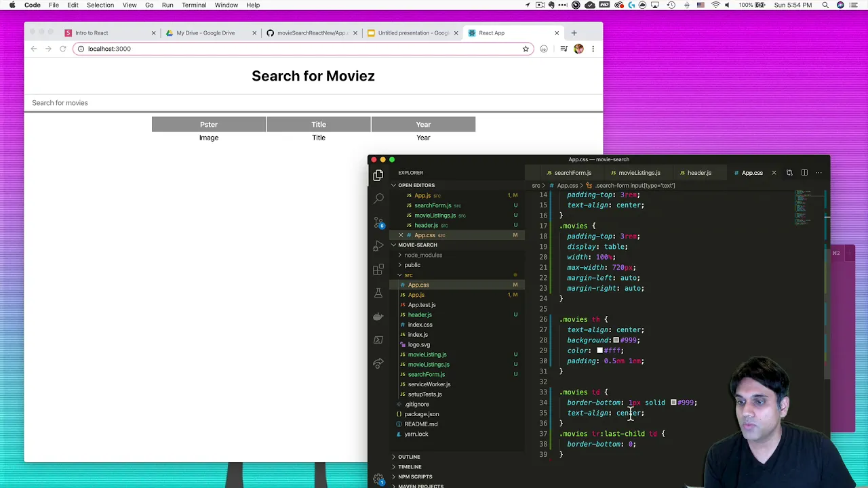Viewport: 868px width, 488px height.
Task: Switch to Intro to React browser tab
Action: point(108,33)
